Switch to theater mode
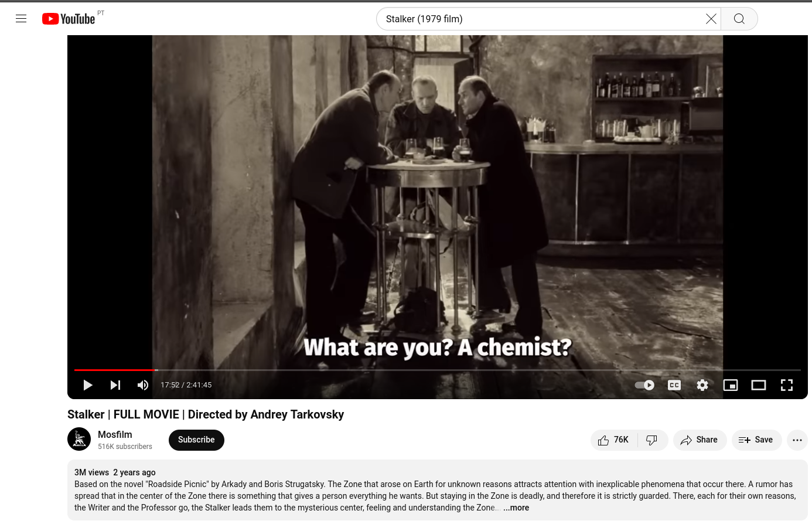812x524 pixels. point(759,385)
